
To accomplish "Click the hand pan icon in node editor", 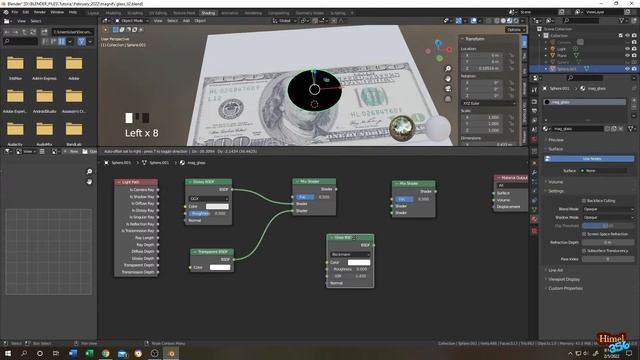I will (89, 182).
